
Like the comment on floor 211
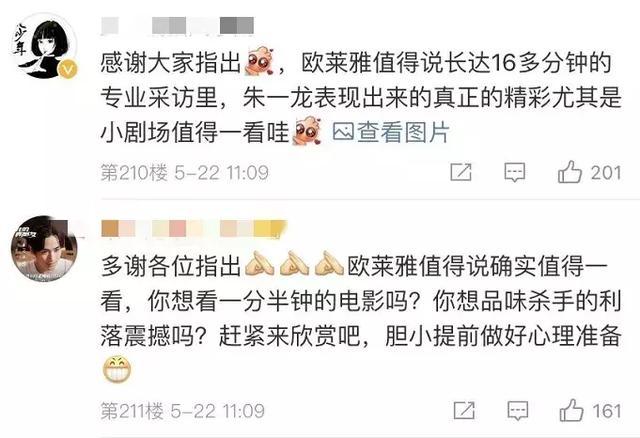tap(571, 410)
